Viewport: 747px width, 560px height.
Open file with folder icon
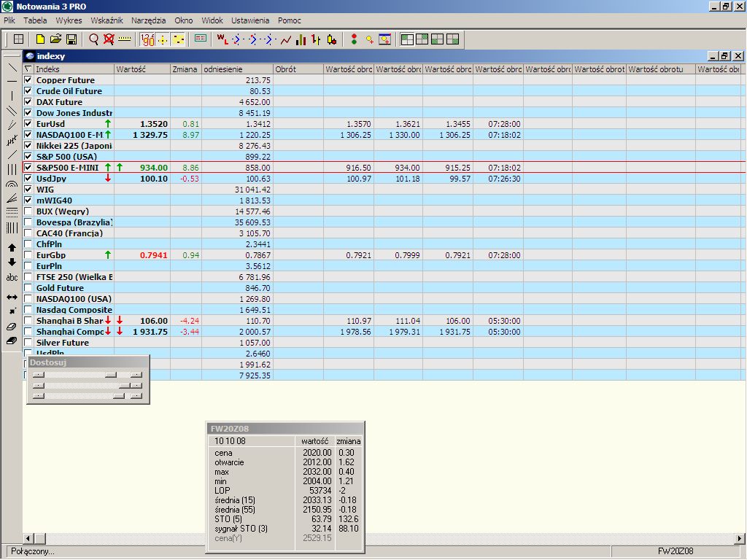[x=55, y=39]
